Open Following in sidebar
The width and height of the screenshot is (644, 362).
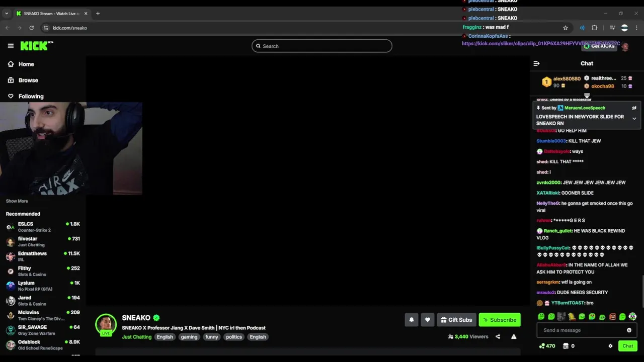pyautogui.click(x=25, y=96)
